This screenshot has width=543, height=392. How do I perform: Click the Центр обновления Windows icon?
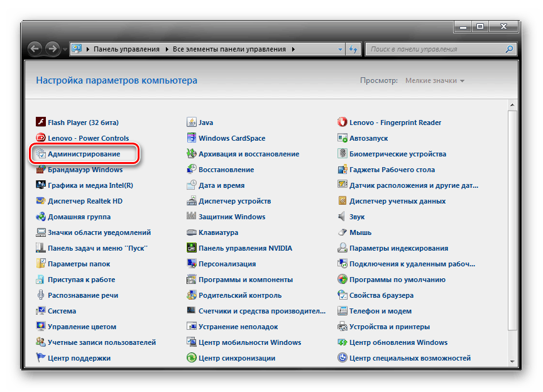click(x=343, y=342)
